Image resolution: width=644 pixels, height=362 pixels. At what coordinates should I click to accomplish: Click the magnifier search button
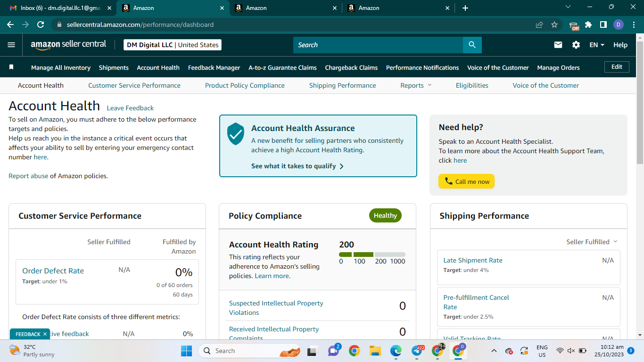[x=472, y=45]
